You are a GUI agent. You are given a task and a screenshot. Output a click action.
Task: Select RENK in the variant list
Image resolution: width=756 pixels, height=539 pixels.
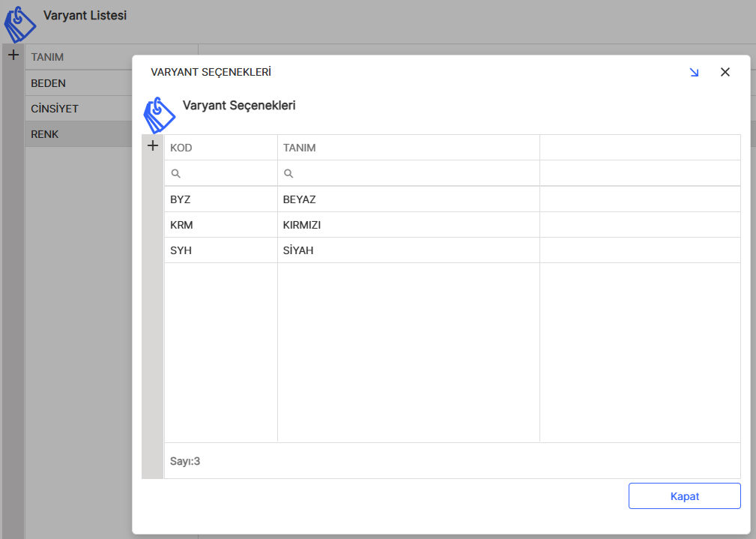(75, 134)
